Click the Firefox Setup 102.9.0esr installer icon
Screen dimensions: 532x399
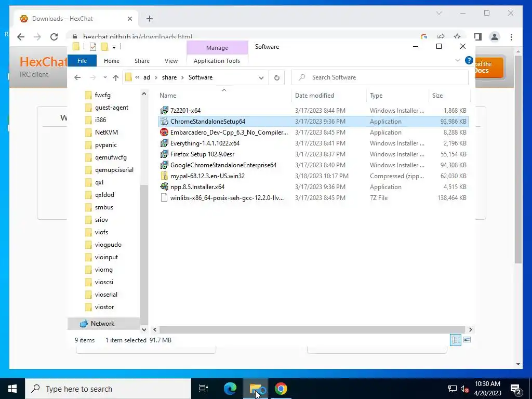[x=164, y=154]
